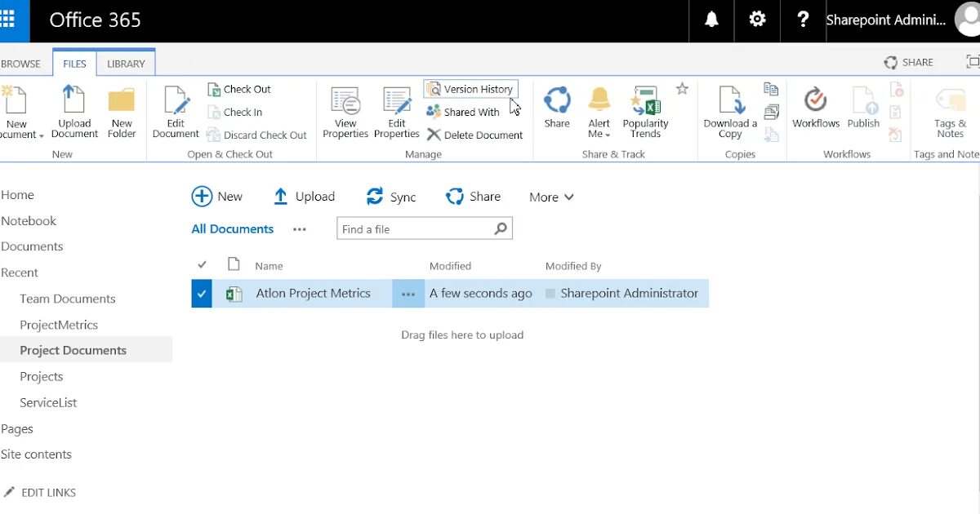The height and width of the screenshot is (514, 980).
Task: Click Edit Document in the ribbon
Action: [176, 113]
